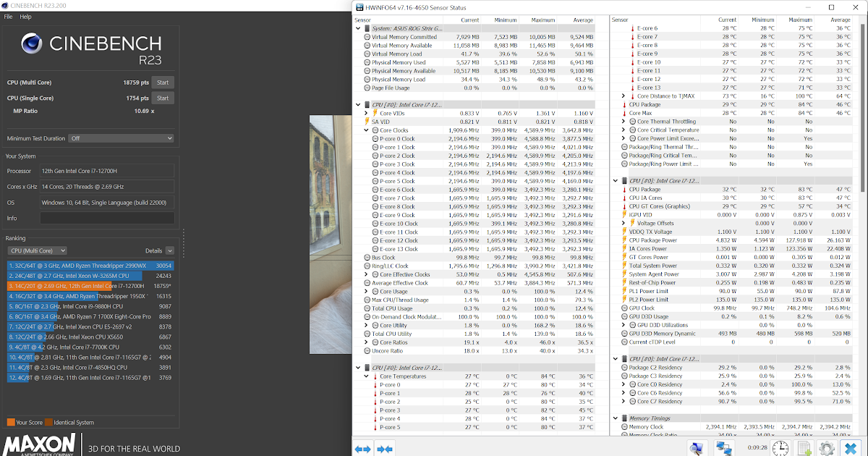The width and height of the screenshot is (868, 456).
Task: Expand the Core Thermal Throttling node
Action: tap(624, 122)
